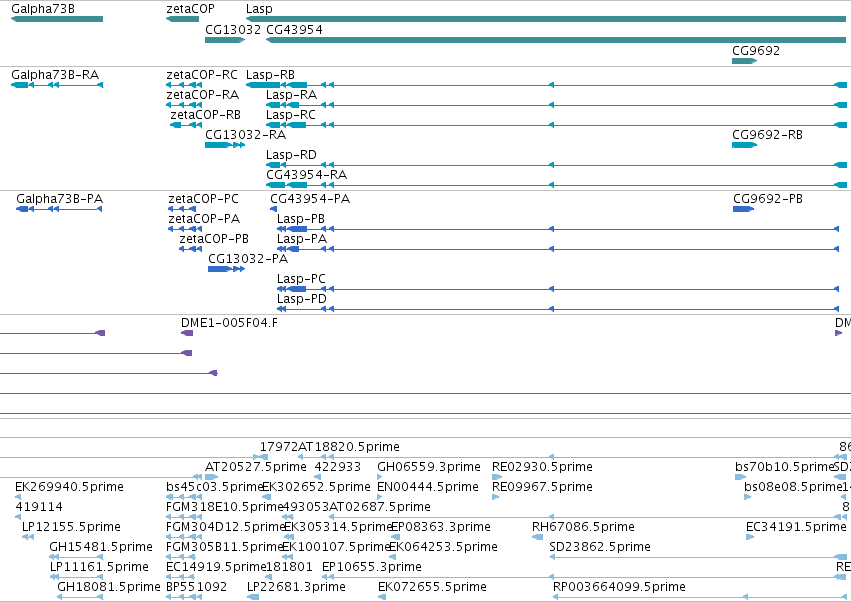Select EST EC34191.5prime
The image size is (851, 602).
click(x=750, y=537)
